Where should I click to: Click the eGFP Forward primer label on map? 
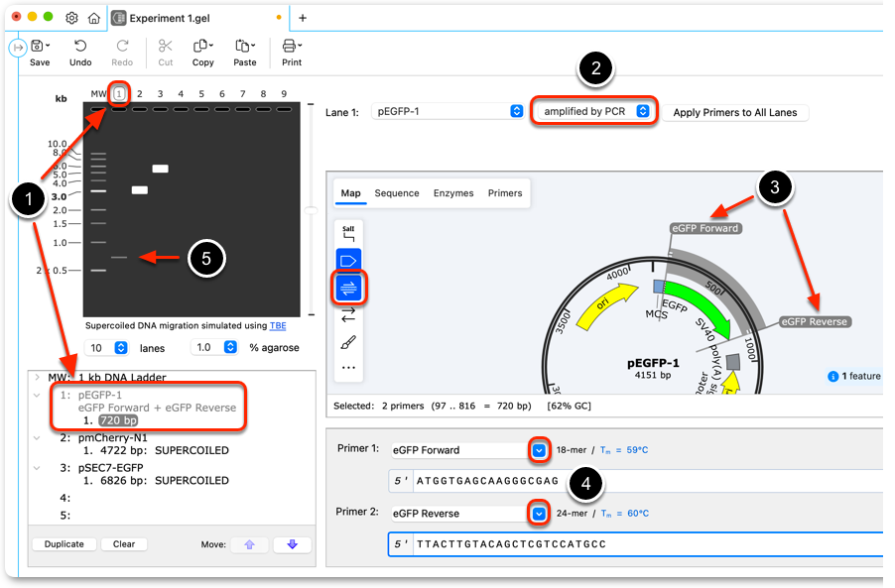(704, 229)
